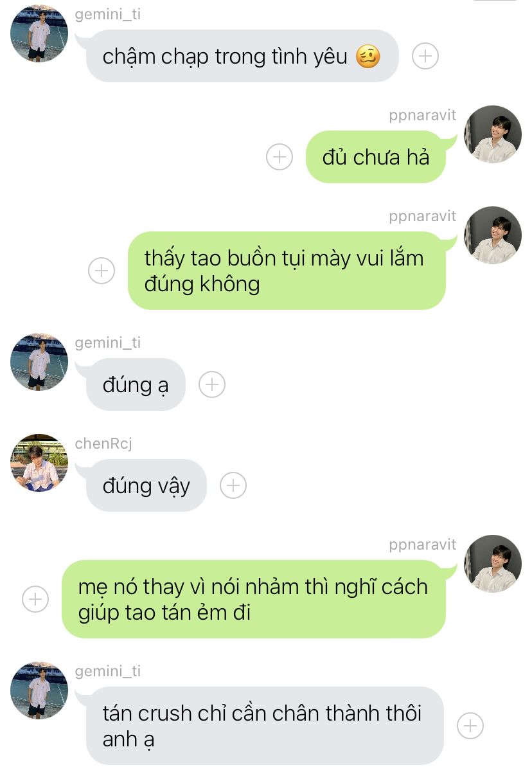This screenshot has width=532, height=774.
Task: Tap plus icon beside "đủ chưa hả"
Action: (279, 157)
